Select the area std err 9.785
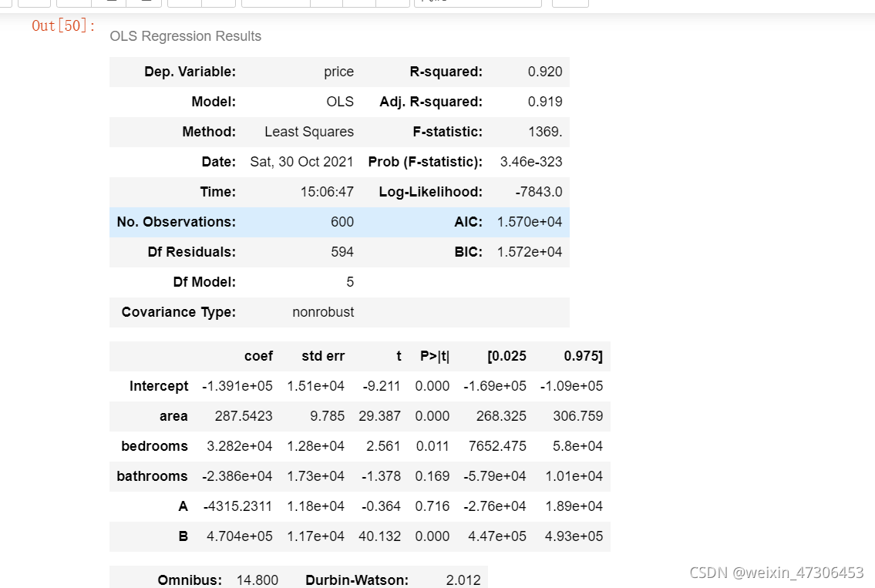Screen dimensions: 875x588 328,417
